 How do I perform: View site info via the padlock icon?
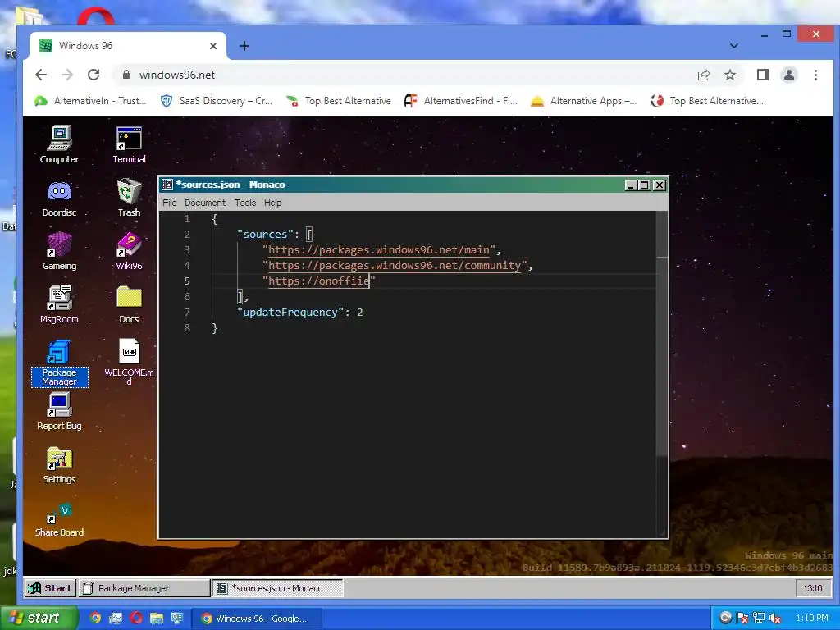pos(126,75)
